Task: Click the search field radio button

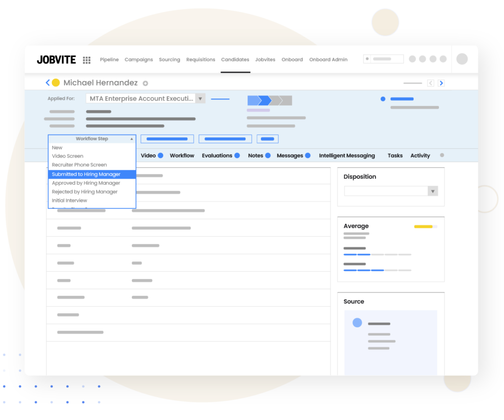Action: click(367, 58)
